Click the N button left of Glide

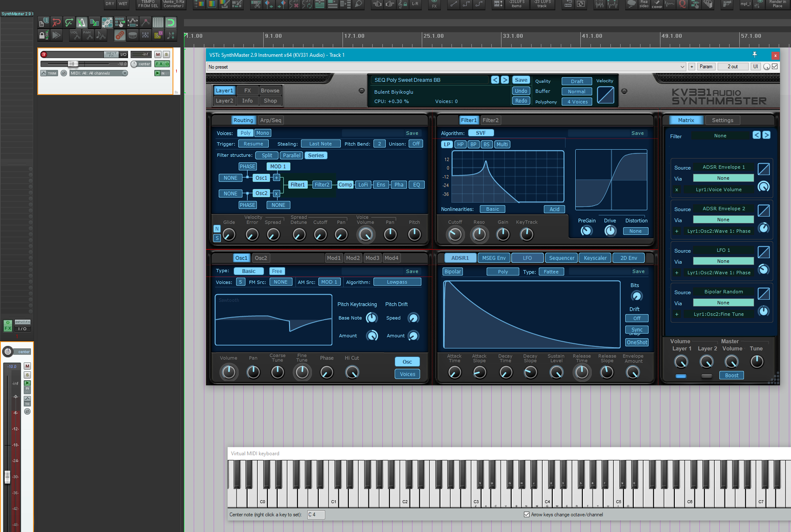pyautogui.click(x=217, y=229)
